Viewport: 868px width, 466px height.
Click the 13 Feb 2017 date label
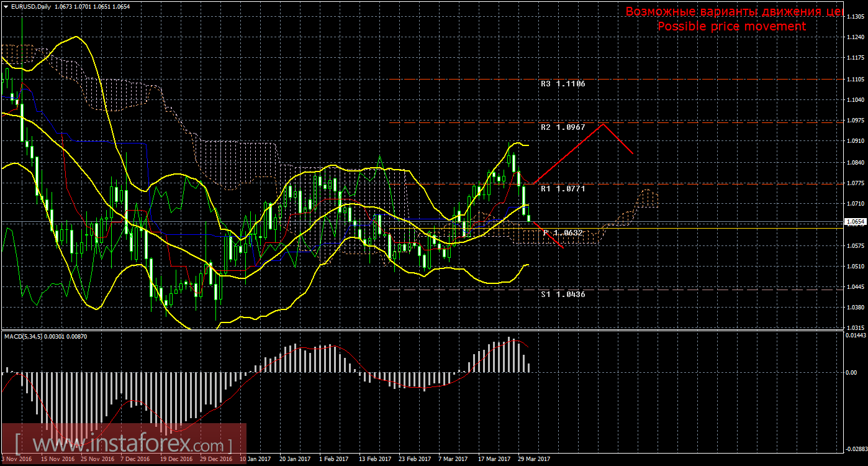point(375,459)
